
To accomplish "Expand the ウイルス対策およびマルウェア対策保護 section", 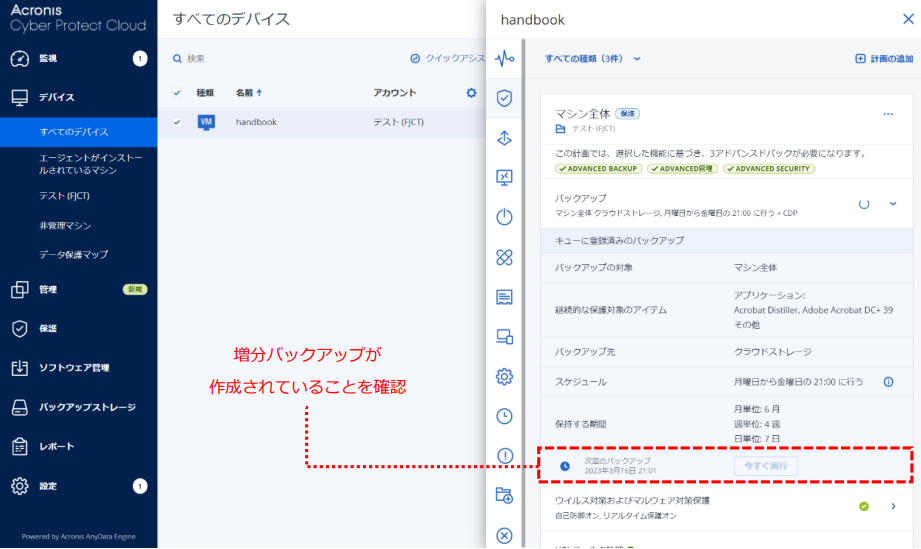I will tap(893, 506).
